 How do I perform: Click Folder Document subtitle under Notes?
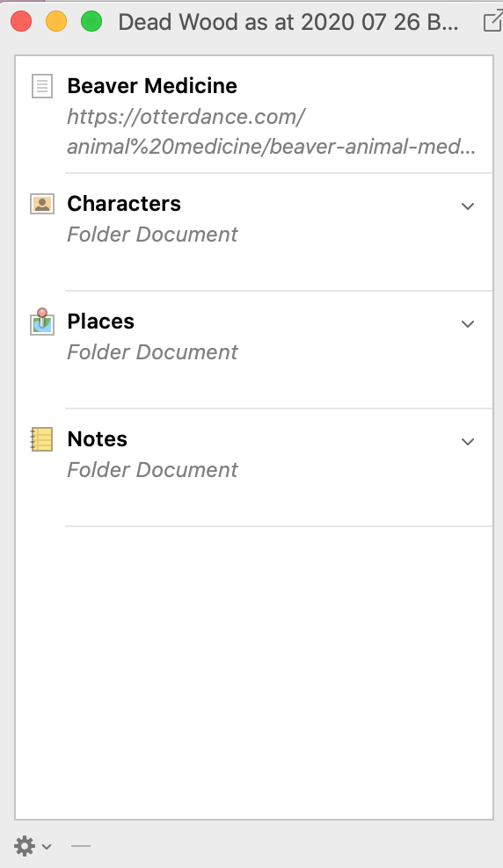[152, 469]
